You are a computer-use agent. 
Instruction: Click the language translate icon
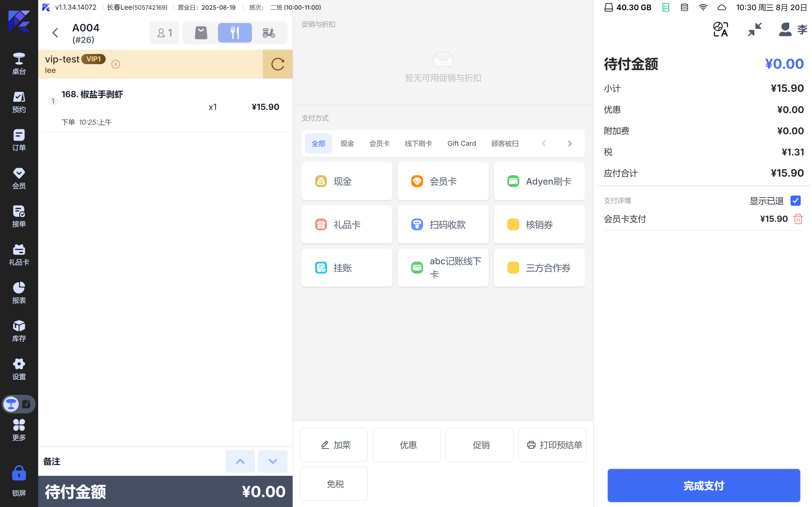point(720,29)
